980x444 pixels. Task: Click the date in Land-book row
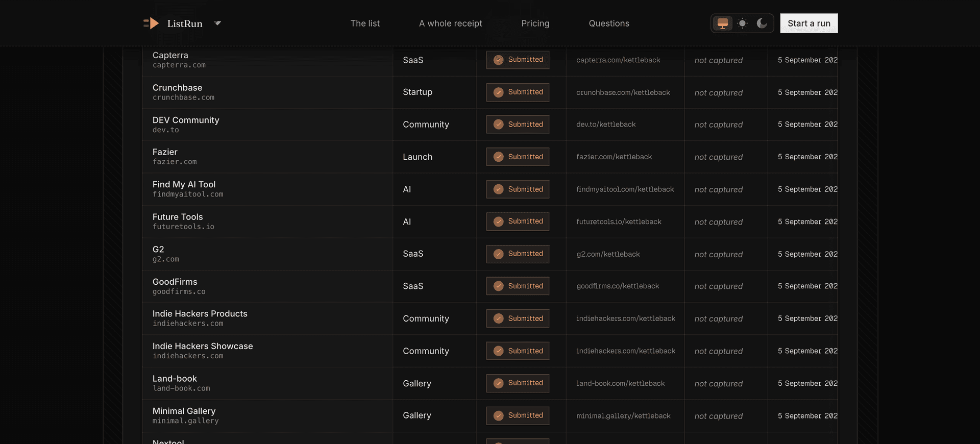click(x=807, y=383)
